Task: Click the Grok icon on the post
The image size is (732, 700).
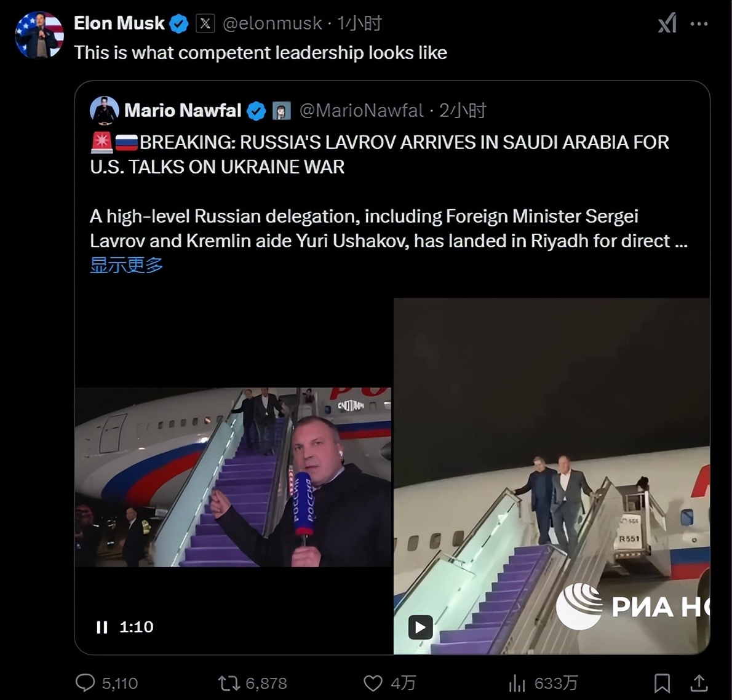Action: click(x=667, y=24)
